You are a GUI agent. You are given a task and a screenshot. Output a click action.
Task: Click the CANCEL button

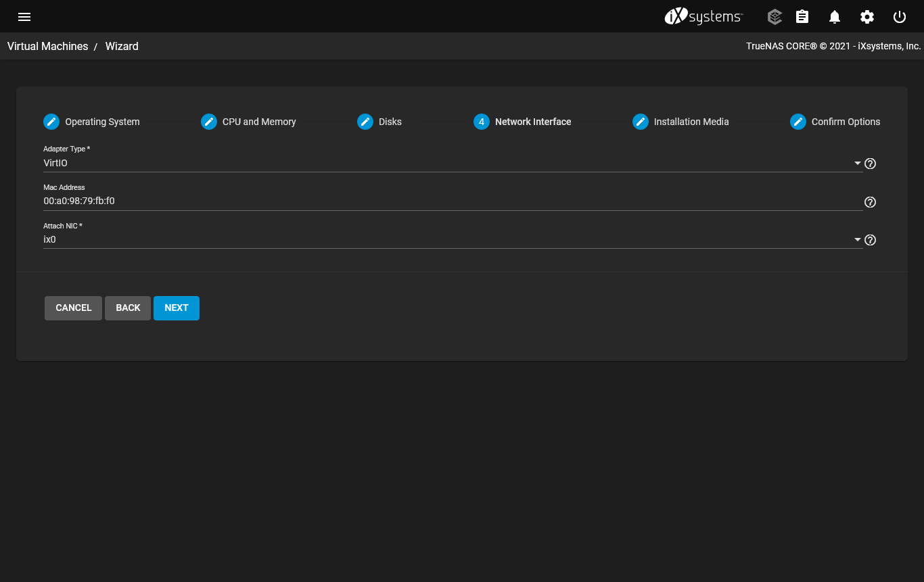click(x=73, y=308)
